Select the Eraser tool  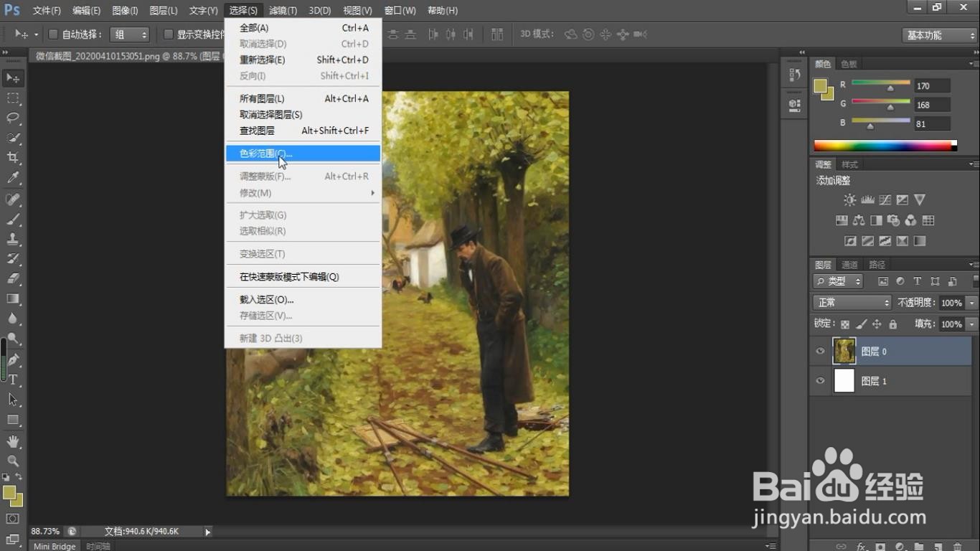[x=13, y=279]
